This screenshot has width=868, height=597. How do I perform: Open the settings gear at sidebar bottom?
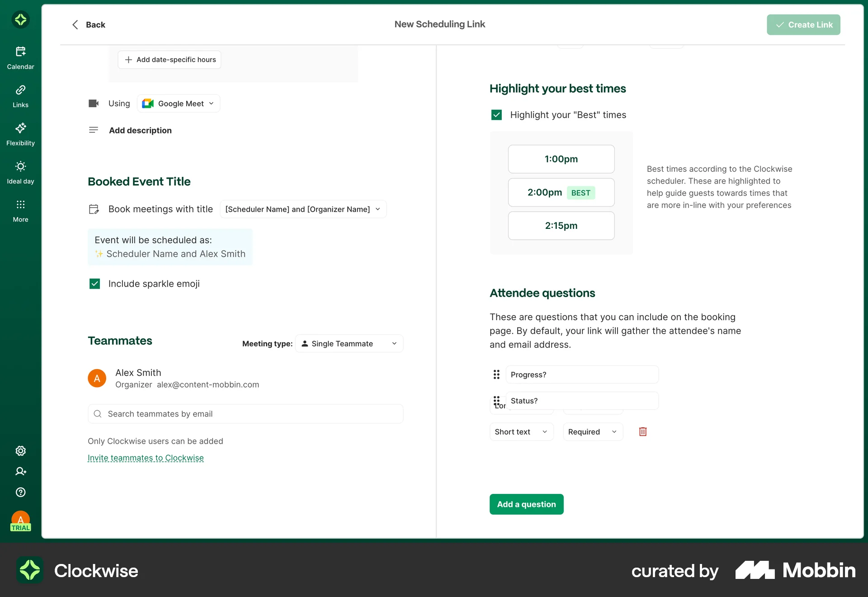click(x=20, y=451)
